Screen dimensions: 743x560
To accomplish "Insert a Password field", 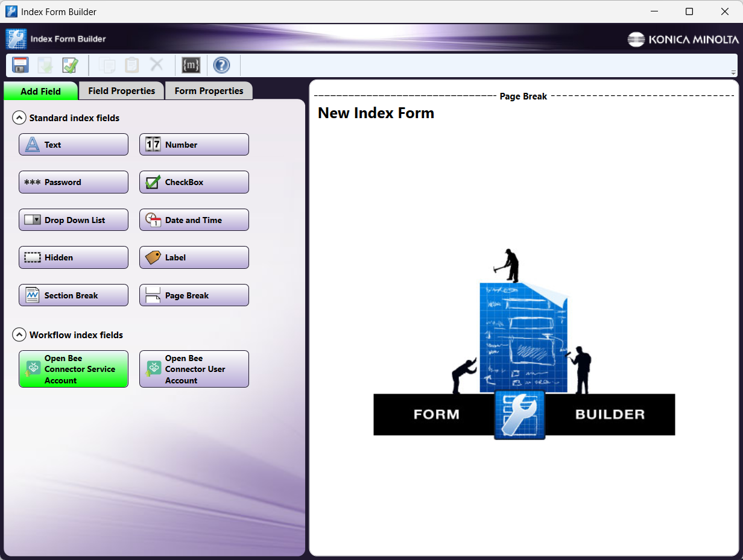I will coord(73,182).
